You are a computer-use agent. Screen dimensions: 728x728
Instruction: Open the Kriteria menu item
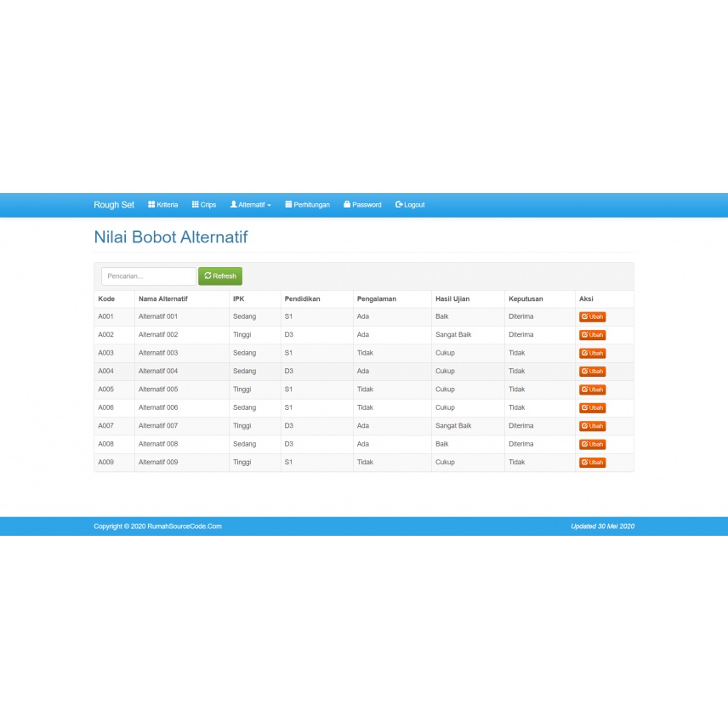coord(163,205)
